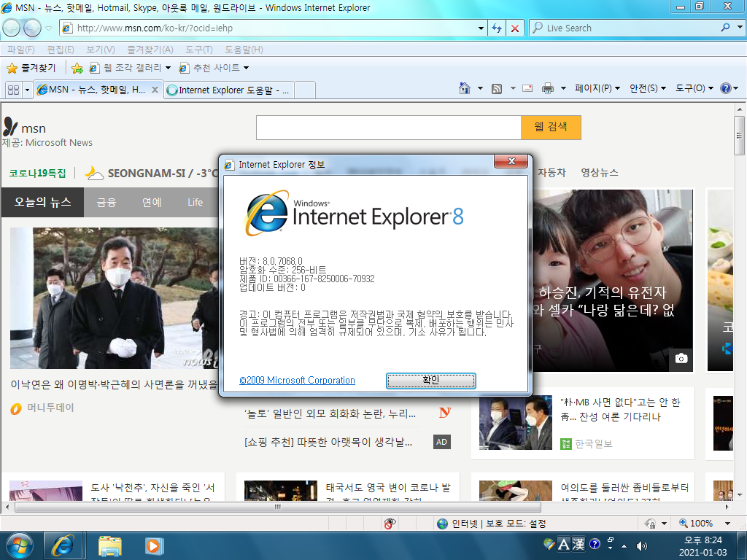
Task: Expand the address bar history dropdown
Action: pos(481,28)
